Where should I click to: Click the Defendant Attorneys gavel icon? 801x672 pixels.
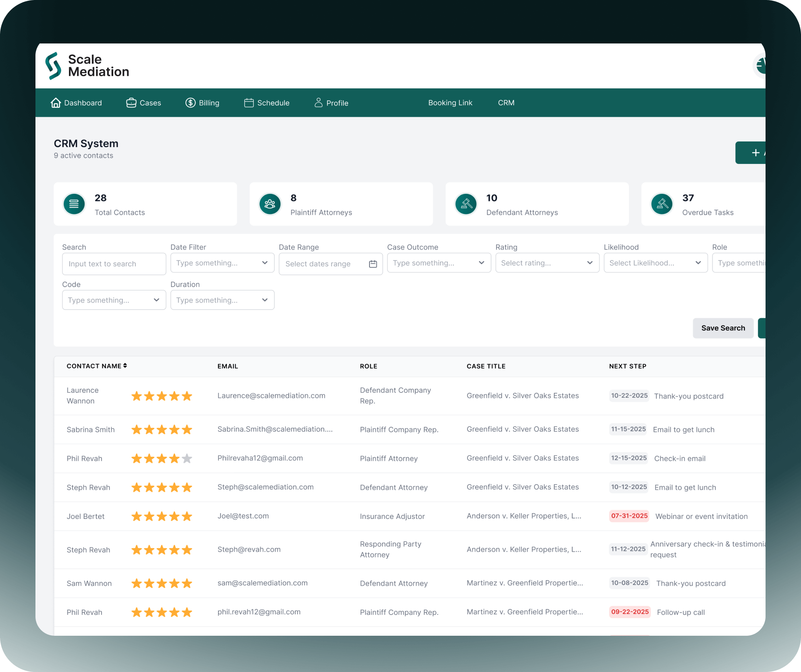tap(466, 204)
